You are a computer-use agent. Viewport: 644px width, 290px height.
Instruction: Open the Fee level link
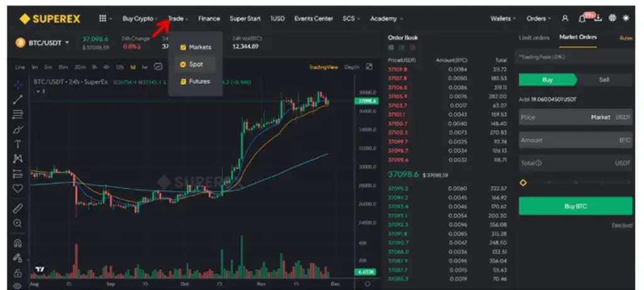622,225
